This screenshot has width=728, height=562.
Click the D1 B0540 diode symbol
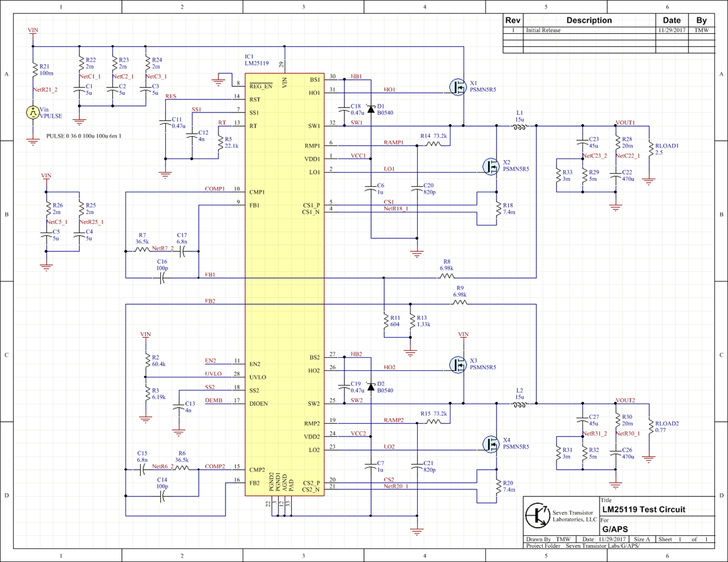click(x=371, y=109)
